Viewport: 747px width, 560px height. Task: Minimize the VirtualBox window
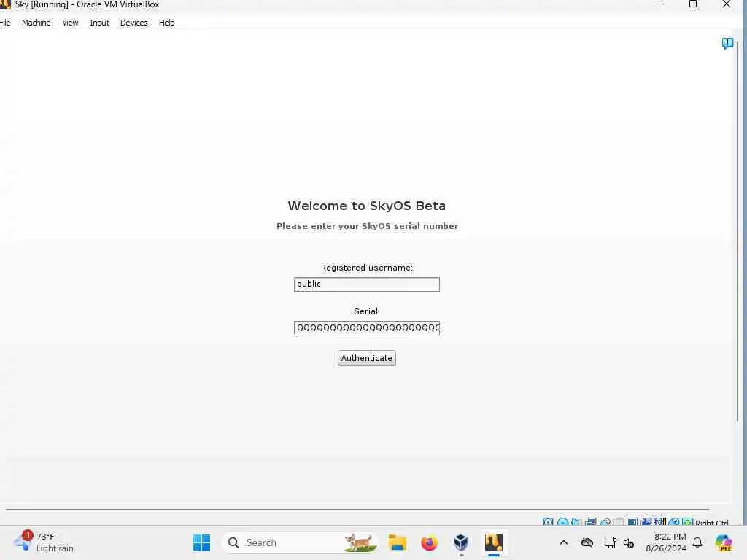659,4
